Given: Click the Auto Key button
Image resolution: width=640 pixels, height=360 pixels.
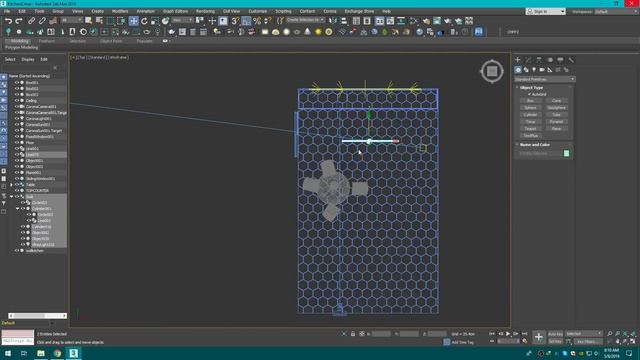Looking at the screenshot, I should (555, 334).
